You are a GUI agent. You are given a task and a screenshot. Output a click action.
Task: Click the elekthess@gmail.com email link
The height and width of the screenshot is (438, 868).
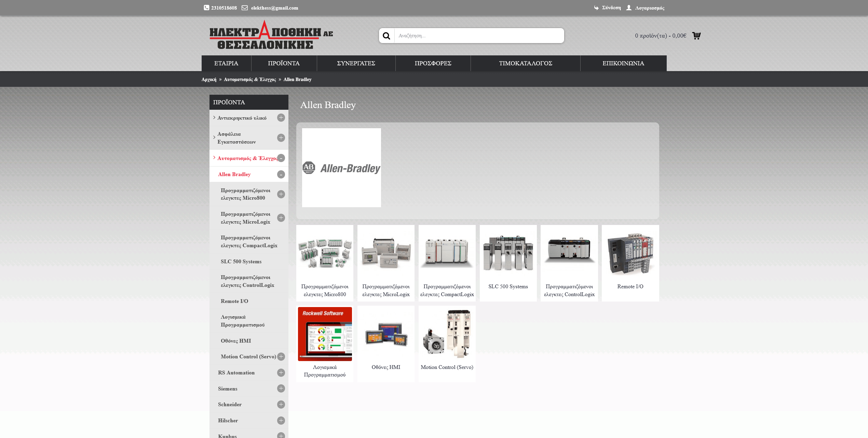tap(274, 8)
